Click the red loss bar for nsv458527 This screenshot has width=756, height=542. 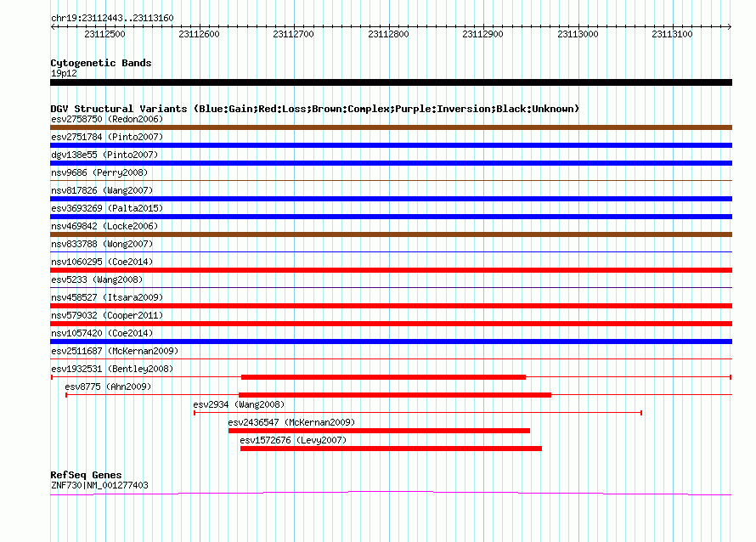(x=391, y=306)
